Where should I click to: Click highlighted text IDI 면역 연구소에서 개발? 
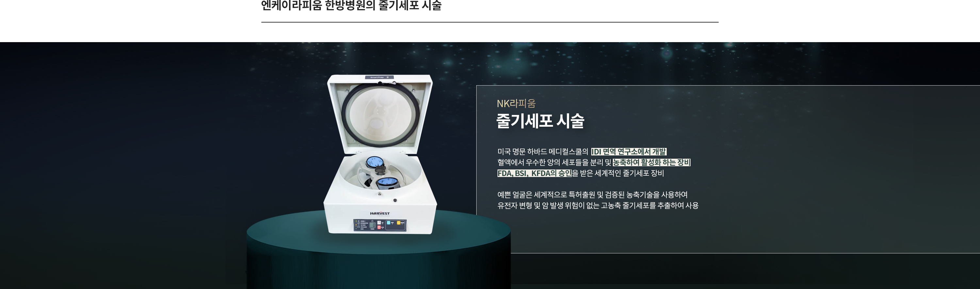click(629, 152)
